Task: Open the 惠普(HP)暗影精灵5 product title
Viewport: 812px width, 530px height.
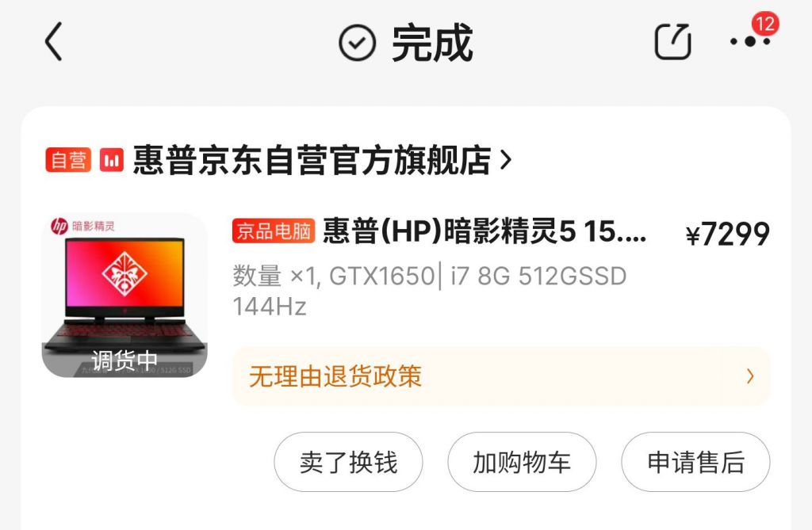Action: tap(485, 231)
